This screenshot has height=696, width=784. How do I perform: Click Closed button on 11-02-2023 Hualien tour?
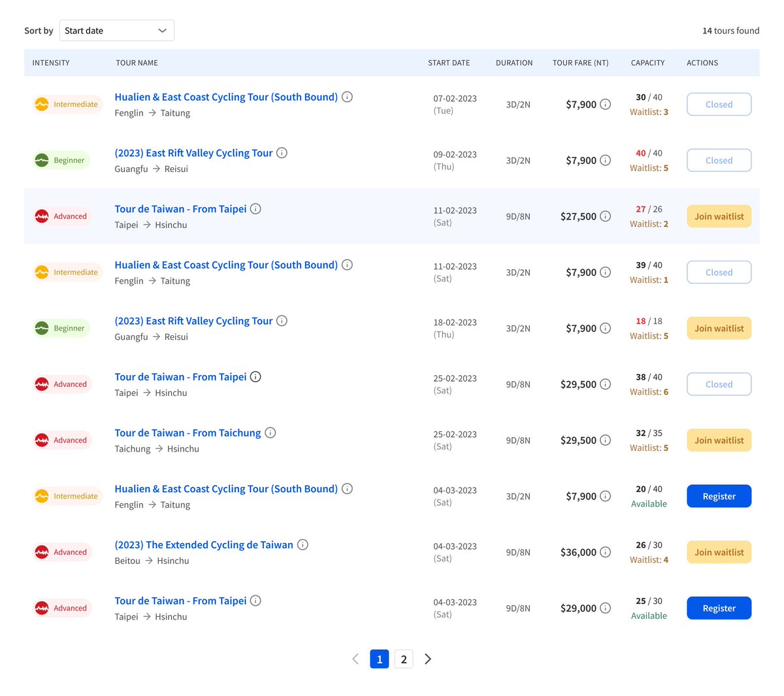click(x=719, y=272)
